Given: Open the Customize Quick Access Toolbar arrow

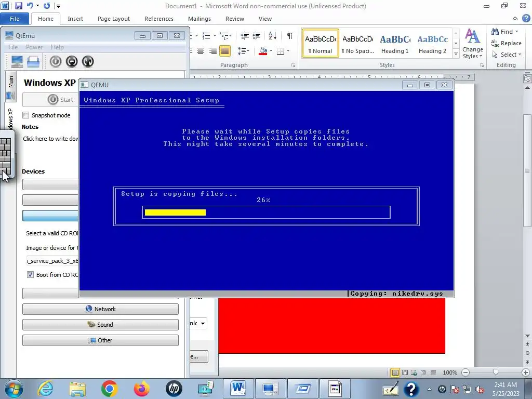Looking at the screenshot, I should click(59, 6).
